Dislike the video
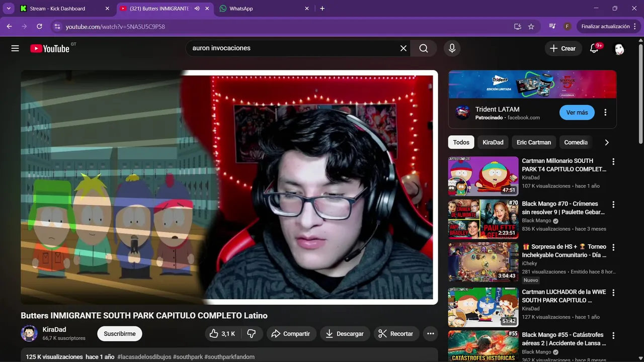Viewport: 644px width, 362px height. pyautogui.click(x=252, y=334)
